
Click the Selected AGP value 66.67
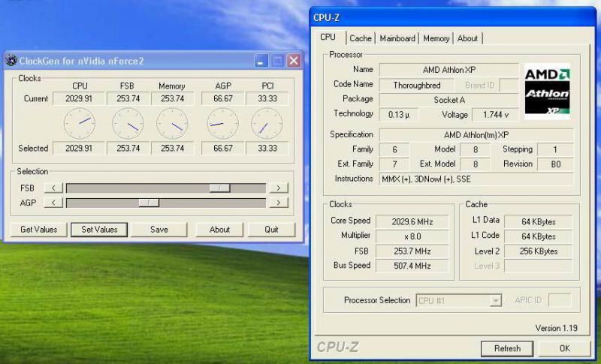point(223,148)
